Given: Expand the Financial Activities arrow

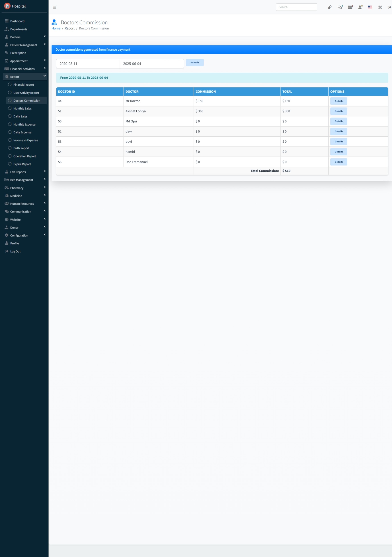Looking at the screenshot, I should (x=45, y=68).
